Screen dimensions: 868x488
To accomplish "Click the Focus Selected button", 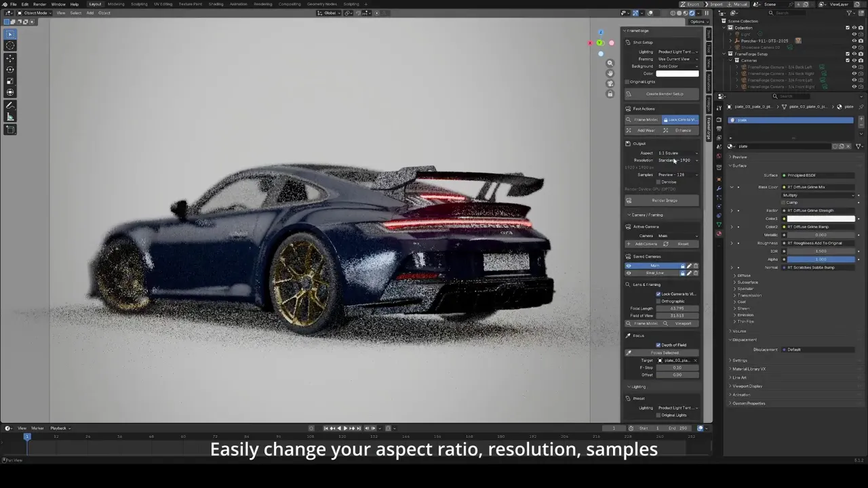I will [x=663, y=353].
